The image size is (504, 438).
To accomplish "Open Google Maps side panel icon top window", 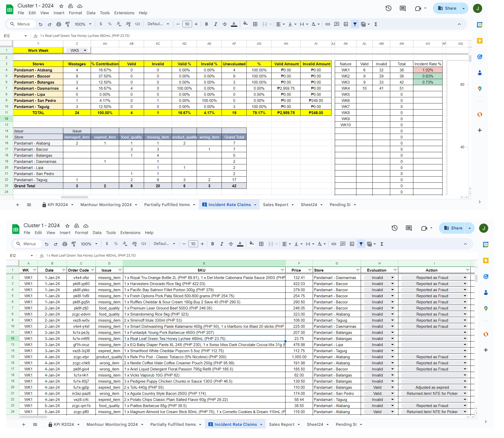I will tap(480, 89).
